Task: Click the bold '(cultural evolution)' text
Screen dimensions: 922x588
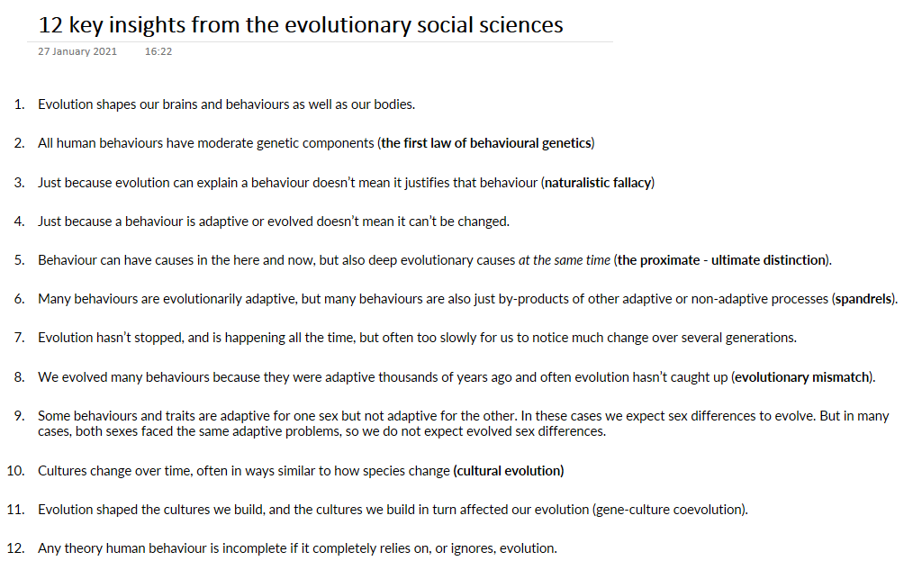Action: pos(509,470)
